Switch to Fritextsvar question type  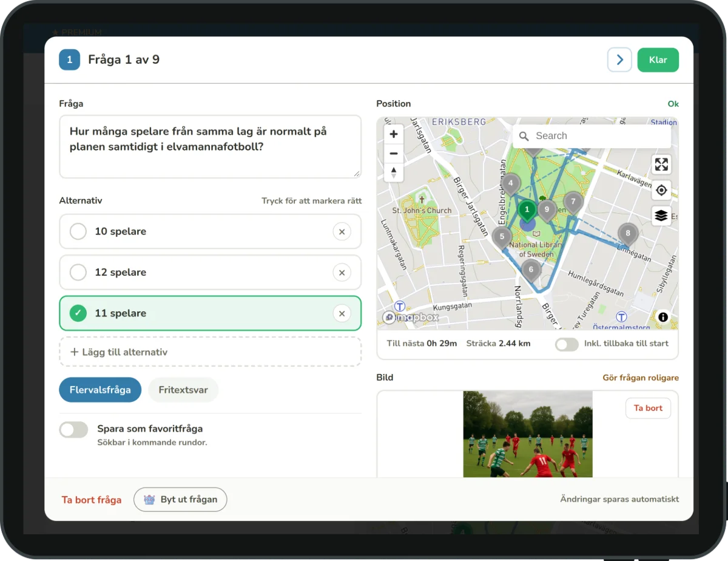point(183,390)
